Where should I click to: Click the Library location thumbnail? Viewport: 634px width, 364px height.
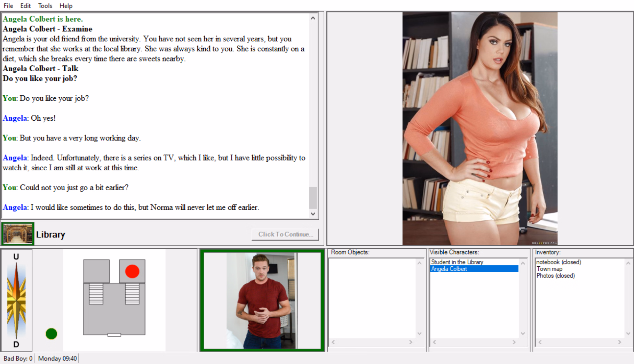(x=18, y=234)
